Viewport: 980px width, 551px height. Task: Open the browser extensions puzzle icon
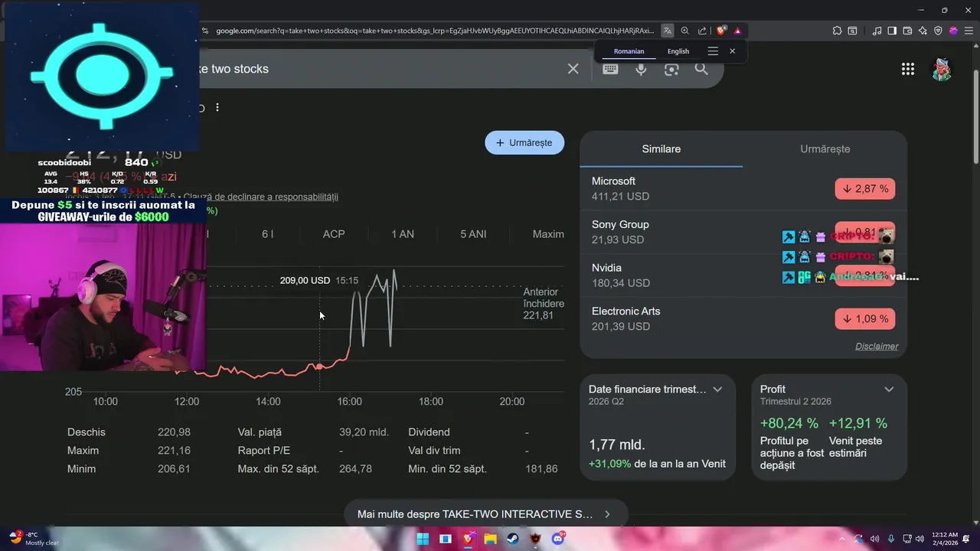[x=837, y=31]
